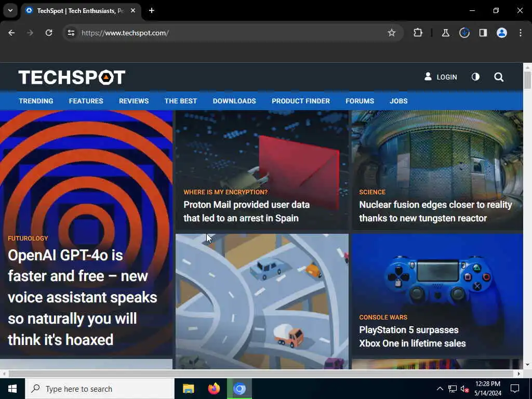532x399 pixels.
Task: Click WHERE IS MY ENCRYPTION? label
Action: click(x=225, y=192)
